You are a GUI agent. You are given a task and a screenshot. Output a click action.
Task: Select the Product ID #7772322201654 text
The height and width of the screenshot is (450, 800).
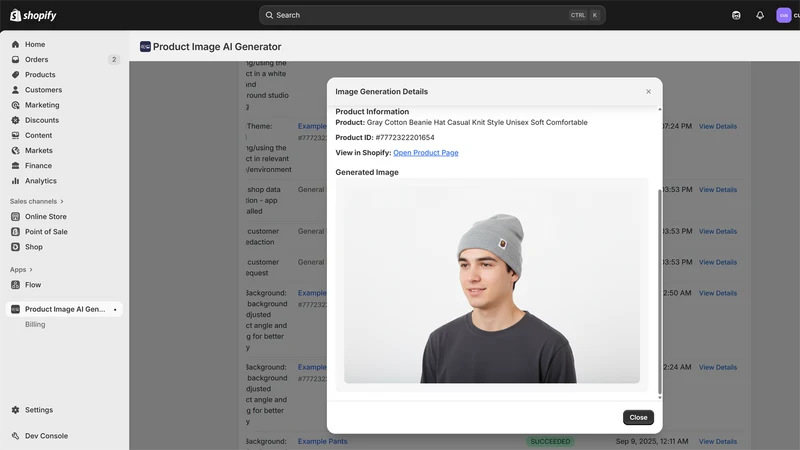click(x=405, y=137)
